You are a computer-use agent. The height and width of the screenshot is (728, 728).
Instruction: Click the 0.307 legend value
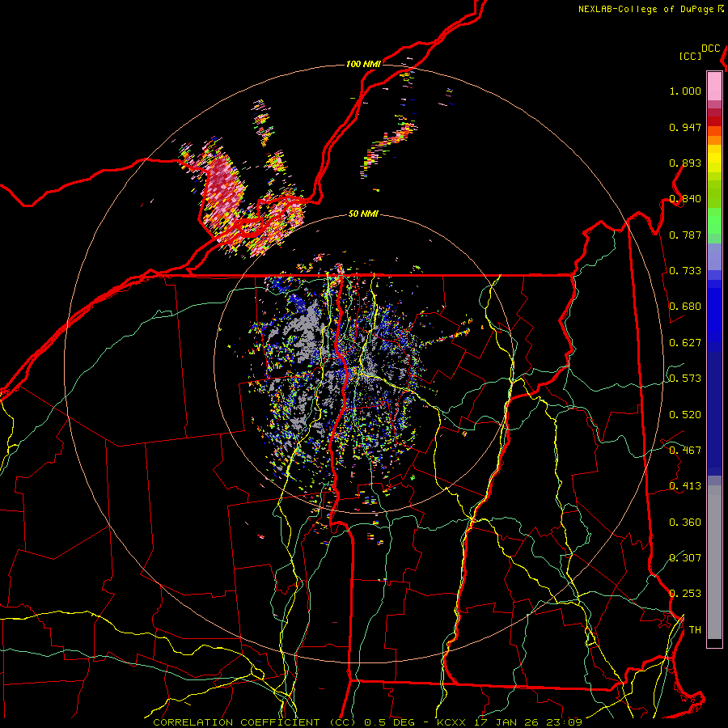(x=685, y=557)
